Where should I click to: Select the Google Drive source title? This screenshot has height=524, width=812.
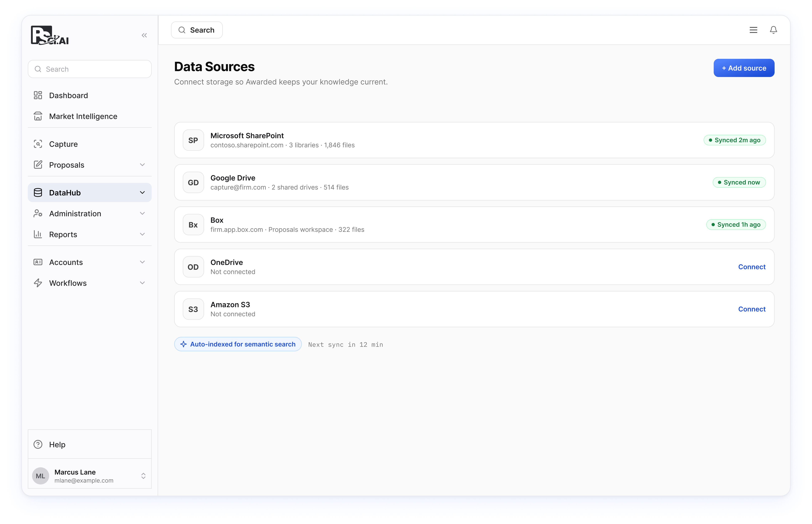pyautogui.click(x=233, y=178)
